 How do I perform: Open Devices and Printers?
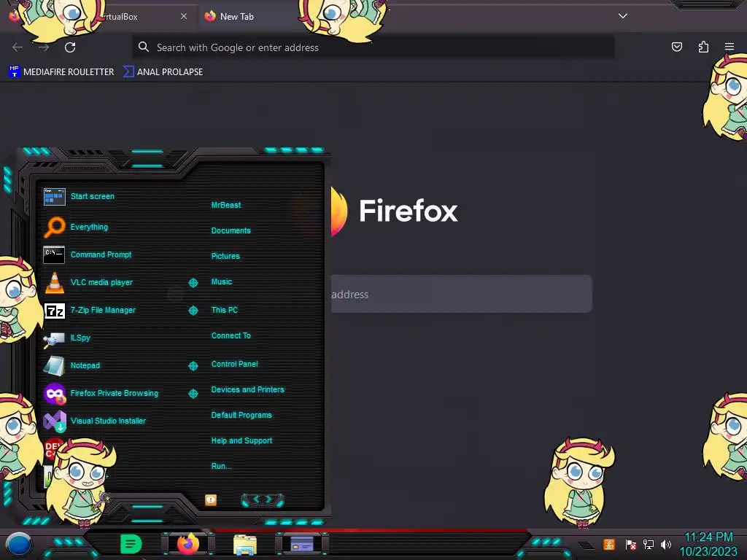[x=248, y=389]
